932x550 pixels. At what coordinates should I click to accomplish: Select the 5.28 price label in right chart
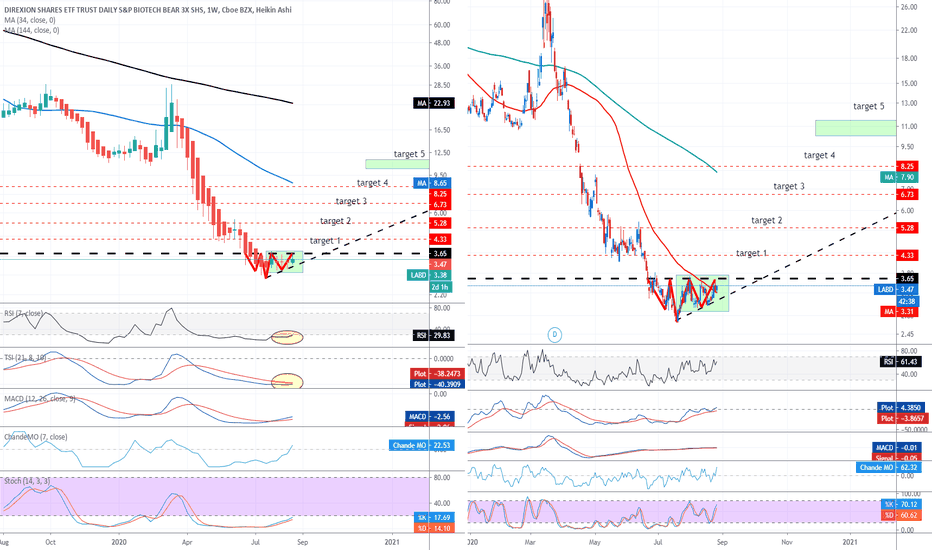tap(907, 228)
